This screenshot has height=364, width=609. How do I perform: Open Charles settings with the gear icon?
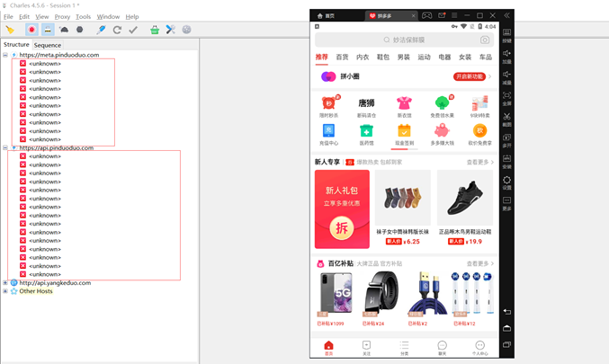[x=186, y=30]
